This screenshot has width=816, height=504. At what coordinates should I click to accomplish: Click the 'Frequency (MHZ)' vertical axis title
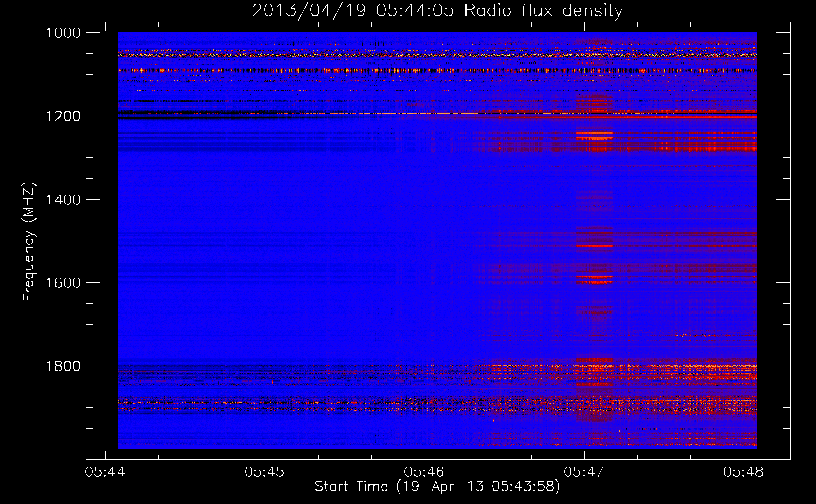pyautogui.click(x=29, y=242)
